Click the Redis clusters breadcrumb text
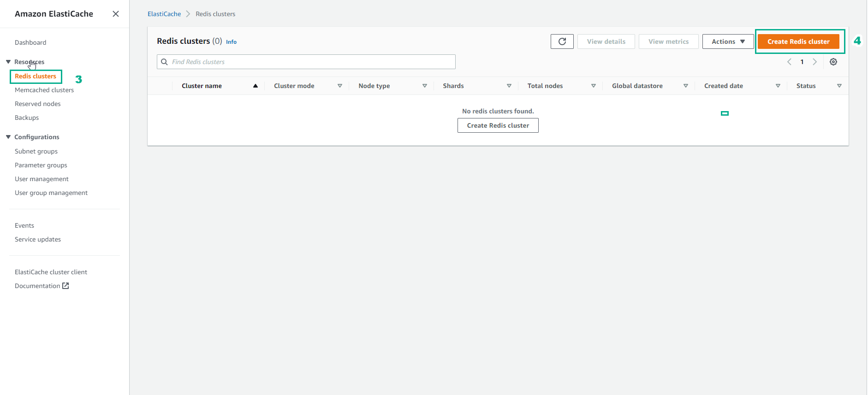Screen dimensions: 868x395 pyautogui.click(x=215, y=14)
